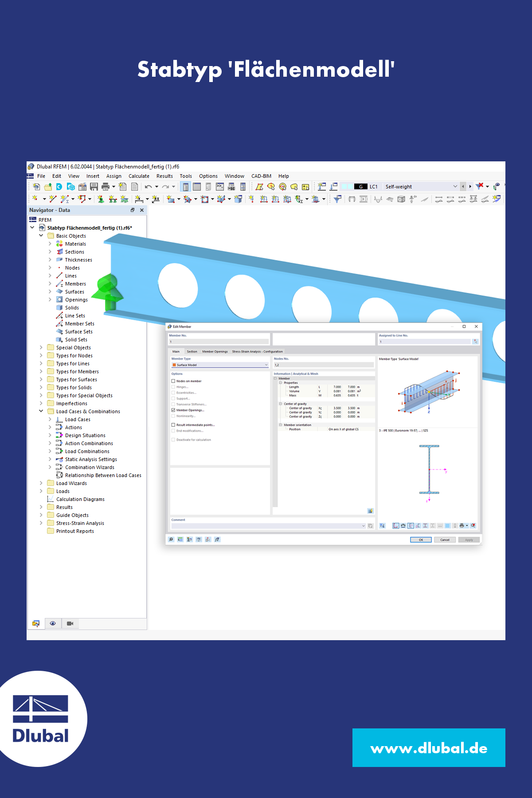This screenshot has width=532, height=798.
Task: Toggle the End modifications checkbox
Action: (x=173, y=431)
